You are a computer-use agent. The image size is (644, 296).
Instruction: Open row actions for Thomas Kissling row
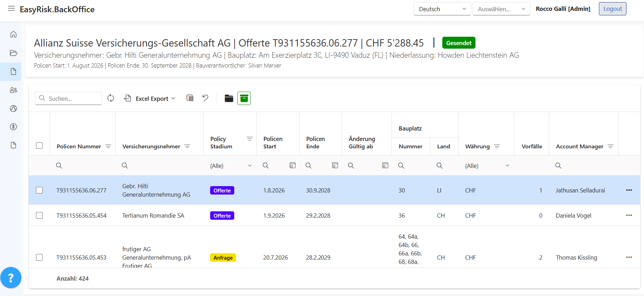(x=629, y=257)
